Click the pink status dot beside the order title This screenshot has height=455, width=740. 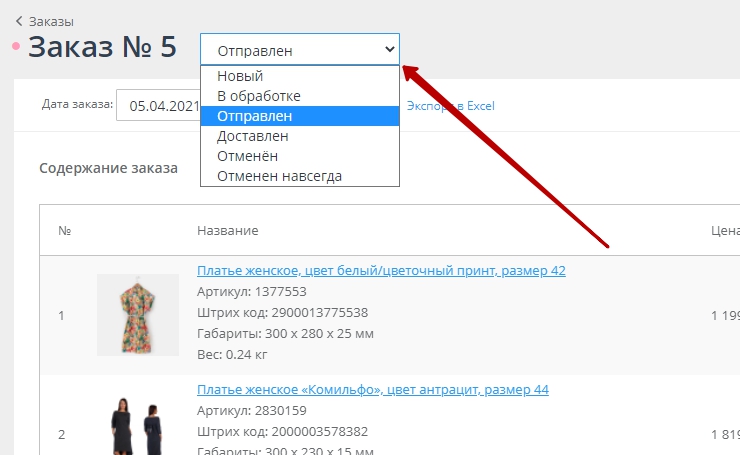click(15, 46)
